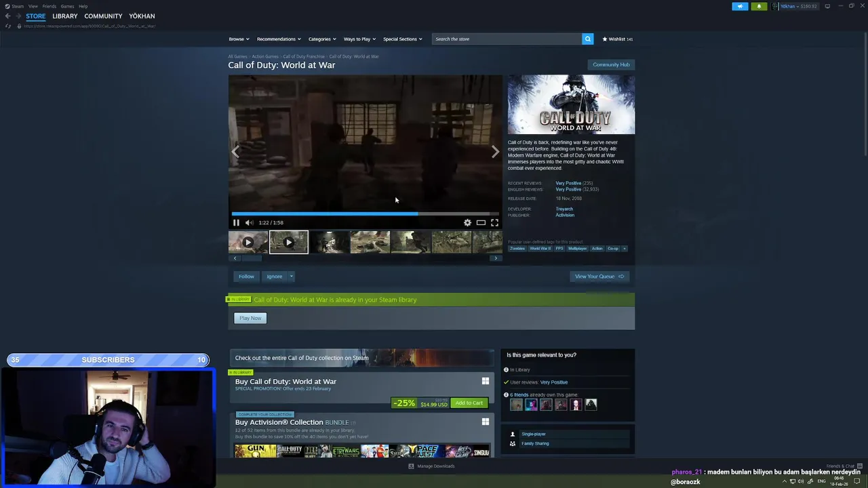Show next media in the viewer
Viewport: 868px width, 488px height.
tap(495, 152)
